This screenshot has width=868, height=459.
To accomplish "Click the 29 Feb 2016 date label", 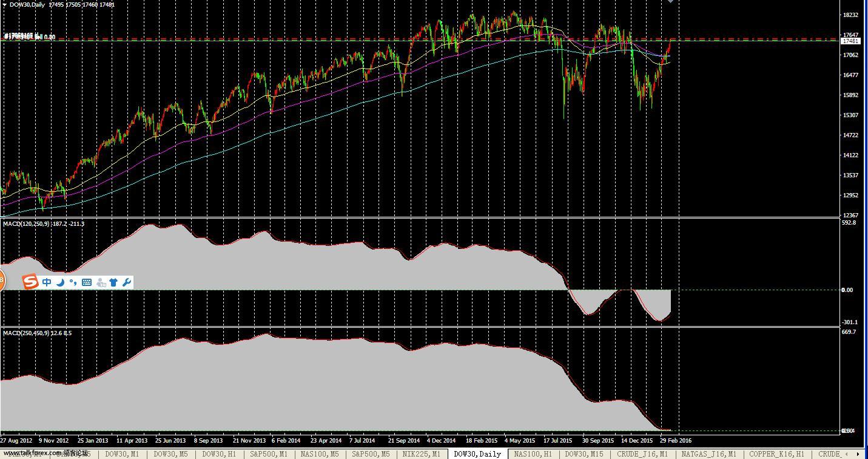I will point(676,441).
